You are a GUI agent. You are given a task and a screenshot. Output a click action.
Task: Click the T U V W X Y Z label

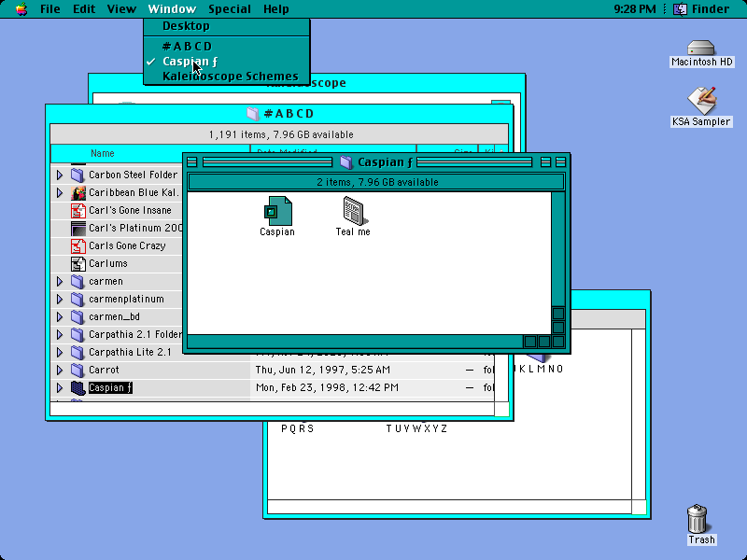[416, 428]
